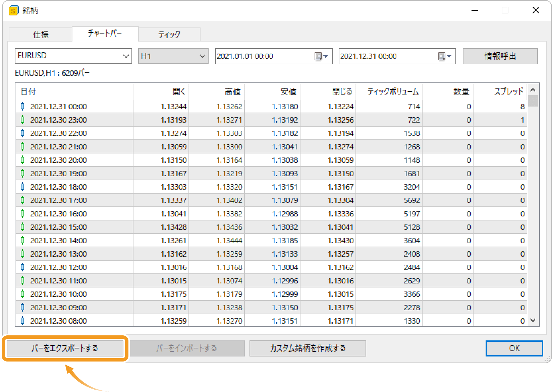The width and height of the screenshot is (552, 392).
Task: Click バーをエクスポートする export button
Action: point(65,348)
